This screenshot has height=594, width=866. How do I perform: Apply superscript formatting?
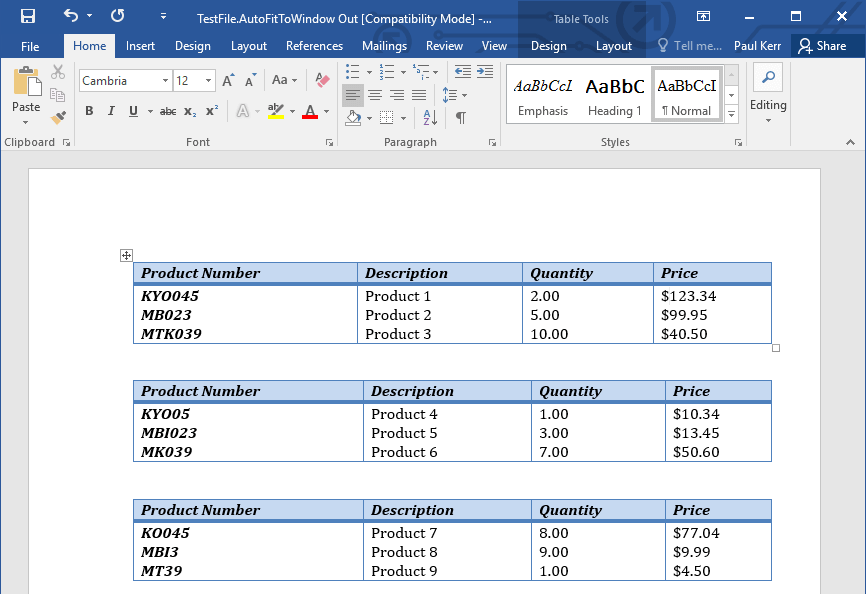coord(212,111)
